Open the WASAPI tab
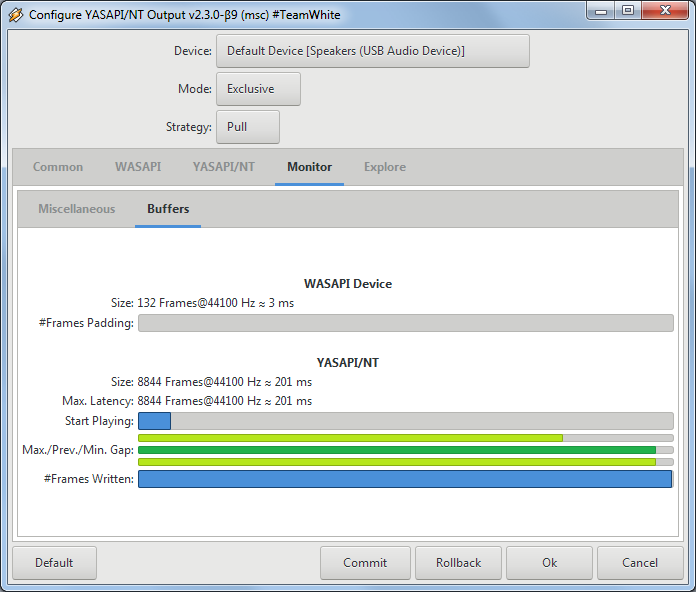 point(137,167)
